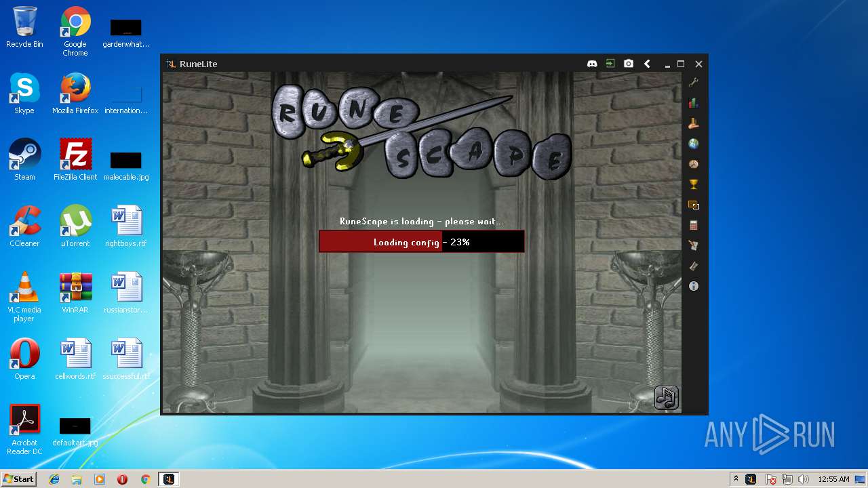Image resolution: width=868 pixels, height=488 pixels.
Task: Close the RuneLite window
Action: click(698, 64)
